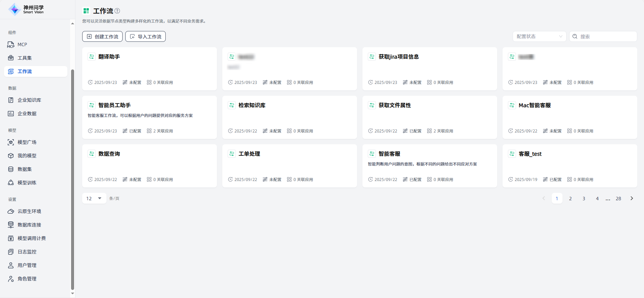The image size is (644, 298).
Task: Click the MCP icon in sidebar
Action: [11, 45]
